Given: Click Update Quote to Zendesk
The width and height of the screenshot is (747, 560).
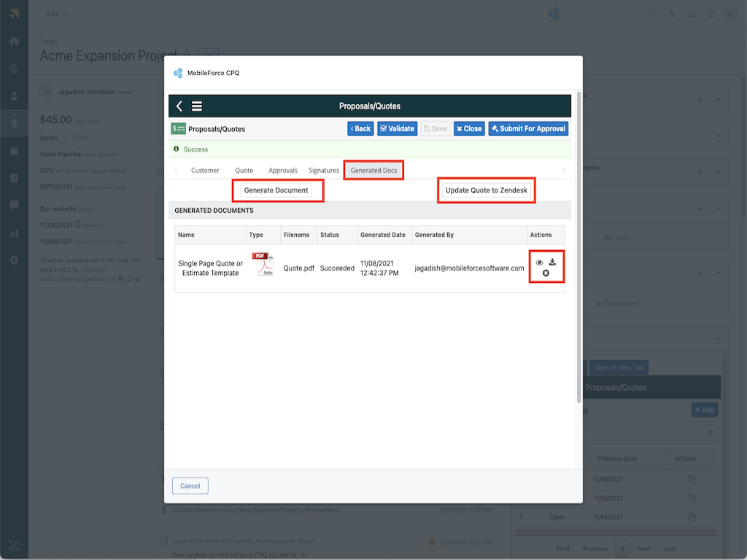Looking at the screenshot, I should click(x=487, y=190).
